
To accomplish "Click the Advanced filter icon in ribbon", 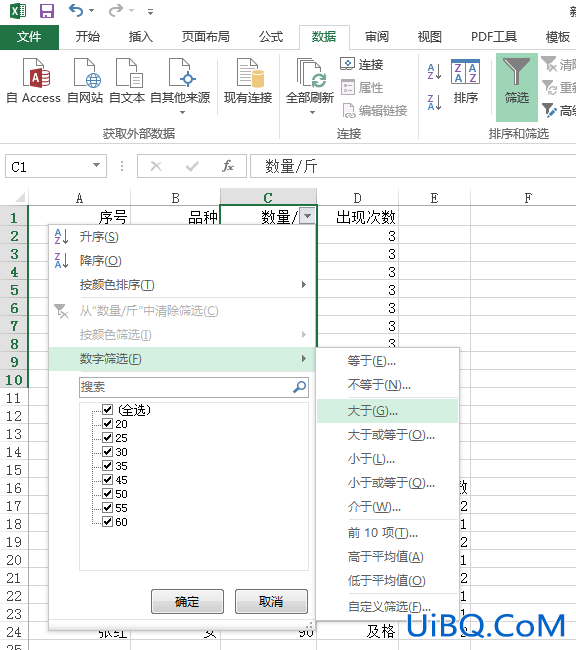I will [549, 110].
